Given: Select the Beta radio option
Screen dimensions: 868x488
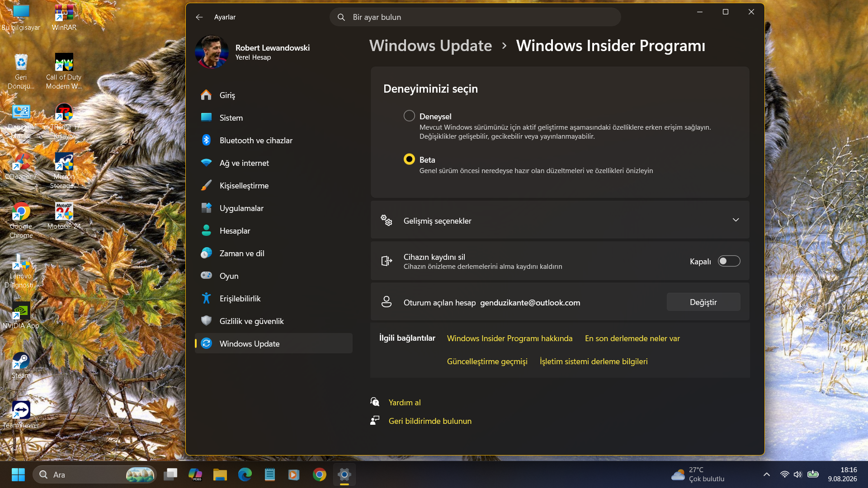Looking at the screenshot, I should pyautogui.click(x=409, y=159).
